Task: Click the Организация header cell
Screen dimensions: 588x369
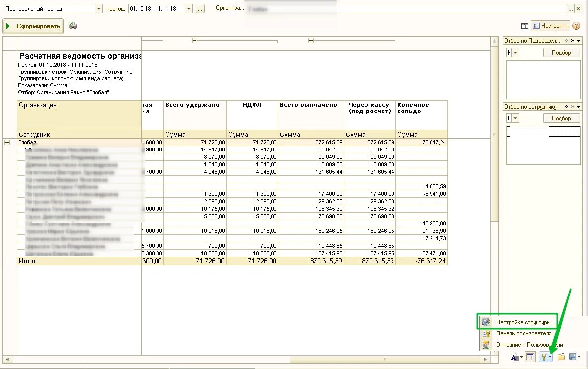Action: point(79,114)
